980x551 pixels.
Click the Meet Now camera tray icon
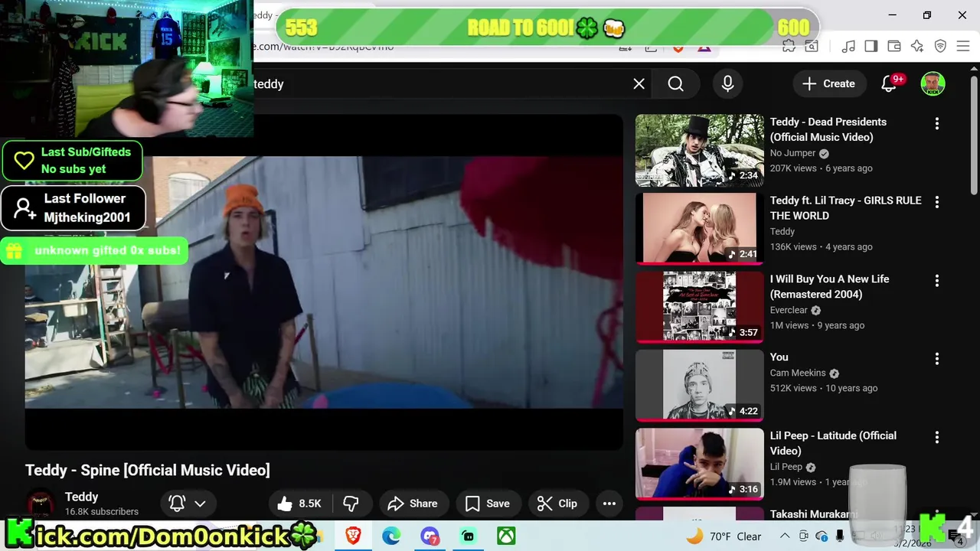coord(803,536)
